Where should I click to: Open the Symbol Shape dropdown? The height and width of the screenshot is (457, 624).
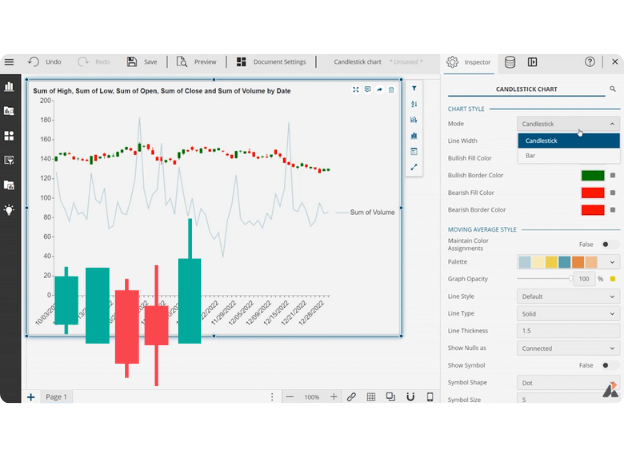pos(568,383)
